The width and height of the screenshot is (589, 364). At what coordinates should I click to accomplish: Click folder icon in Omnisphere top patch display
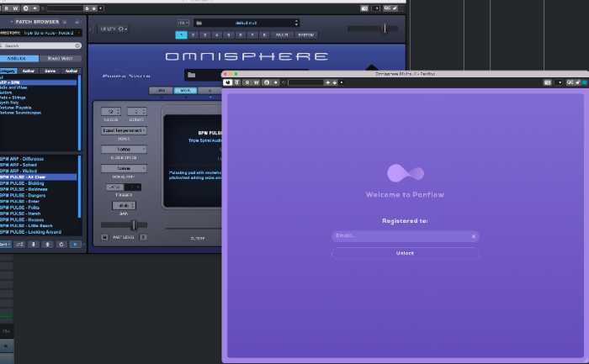pos(199,23)
